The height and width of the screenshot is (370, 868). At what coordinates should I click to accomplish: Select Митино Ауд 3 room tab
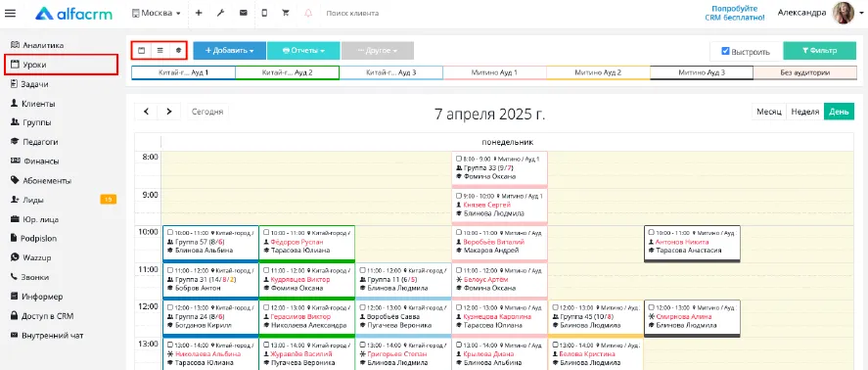(x=702, y=72)
